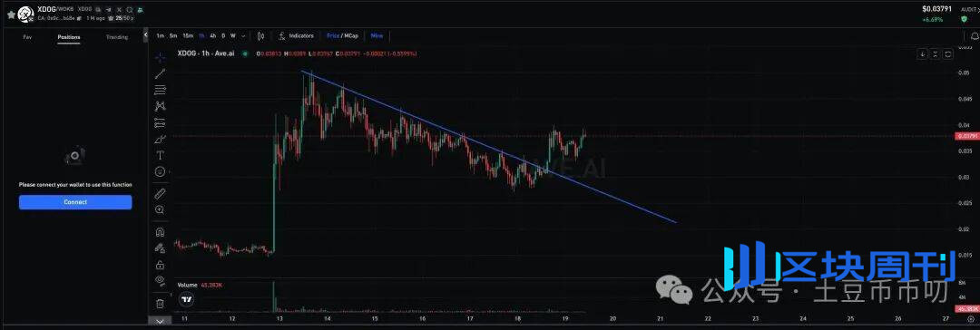The width and height of the screenshot is (980, 330).
Task: Toggle stay in drawing mode
Action: 160,248
